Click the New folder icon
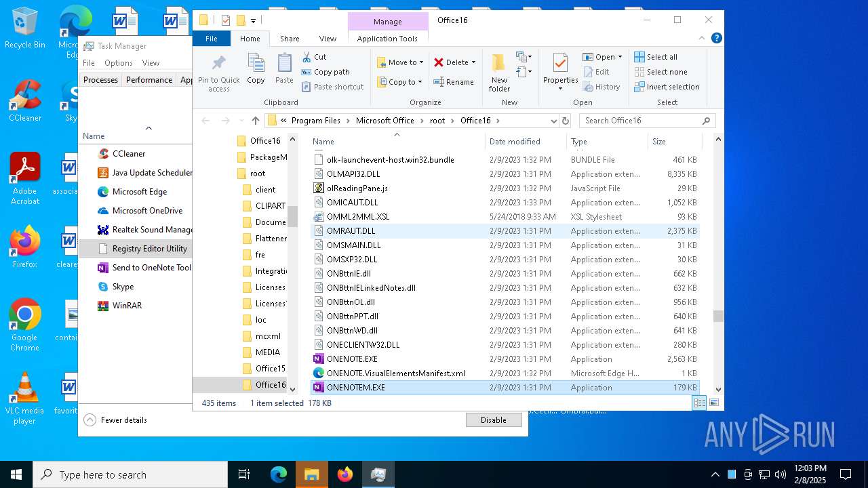 coord(499,62)
